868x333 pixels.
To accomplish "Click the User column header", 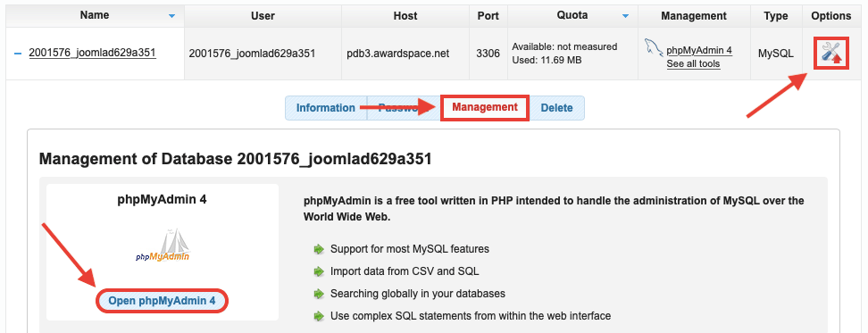I will click(263, 16).
